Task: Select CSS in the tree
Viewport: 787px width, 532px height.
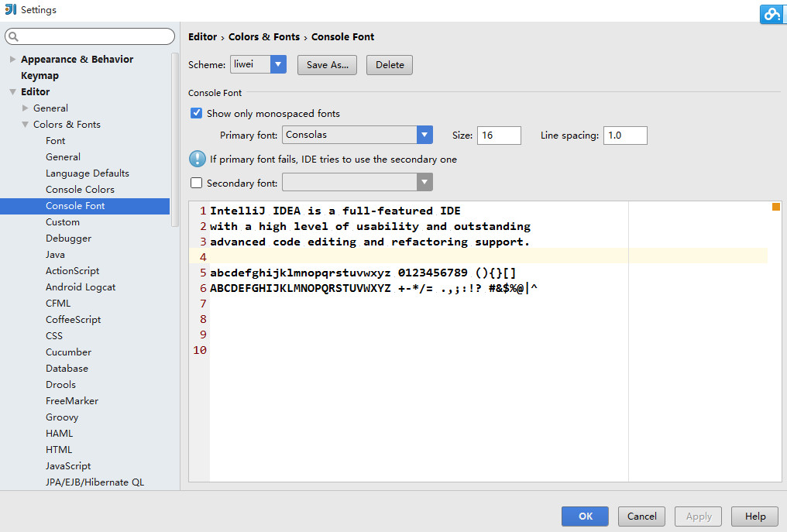Action: pos(54,336)
